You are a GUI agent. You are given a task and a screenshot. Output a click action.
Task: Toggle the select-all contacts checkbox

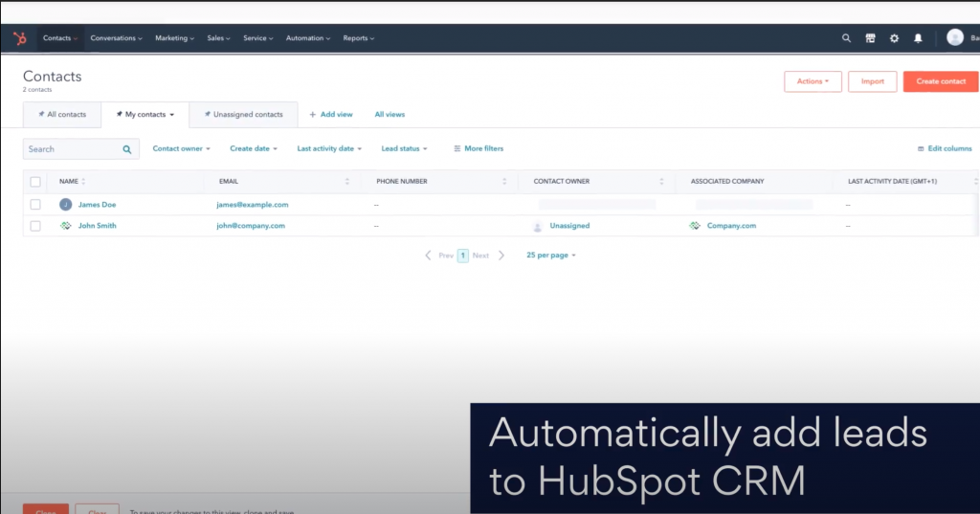click(x=35, y=182)
